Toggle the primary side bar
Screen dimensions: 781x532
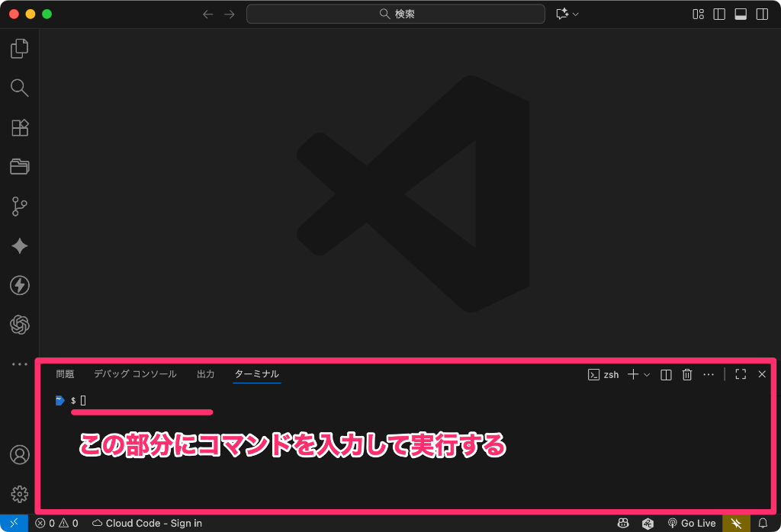[x=719, y=14]
